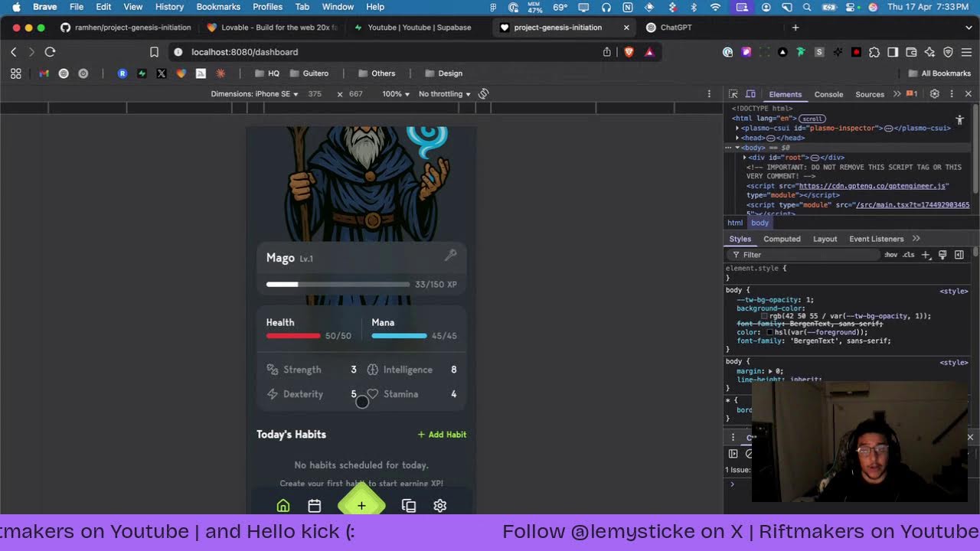The image size is (980, 551).
Task: Open the gptengineer.js script link
Action: (x=872, y=186)
